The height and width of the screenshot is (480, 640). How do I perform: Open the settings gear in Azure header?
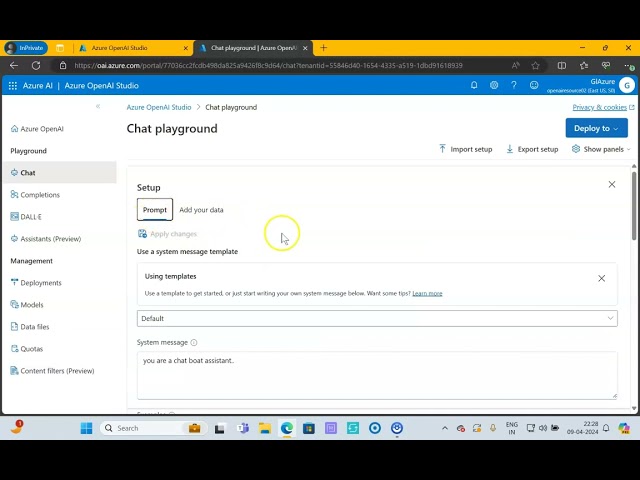click(494, 85)
